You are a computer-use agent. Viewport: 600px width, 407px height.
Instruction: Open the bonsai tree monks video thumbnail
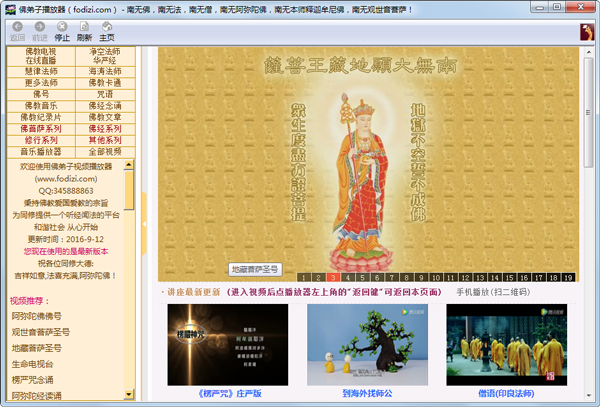(367, 345)
